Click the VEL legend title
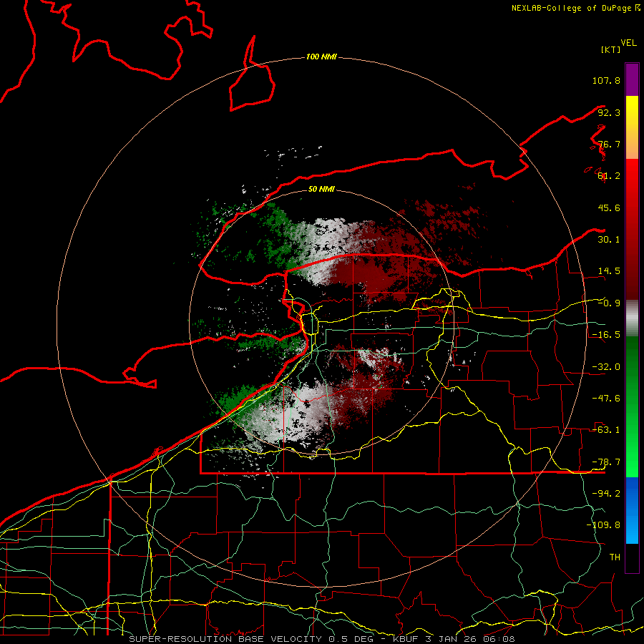The width and height of the screenshot is (644, 644). click(x=629, y=42)
